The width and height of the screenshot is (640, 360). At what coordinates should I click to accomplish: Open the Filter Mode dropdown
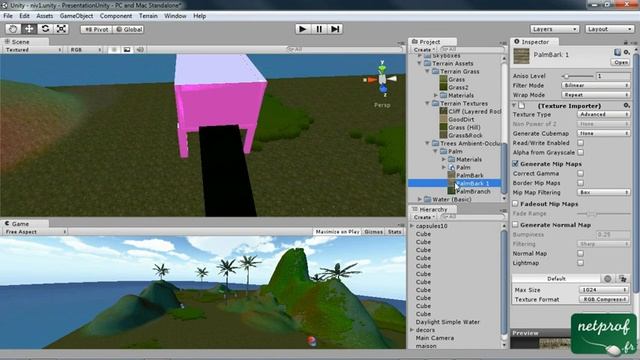pos(596,85)
